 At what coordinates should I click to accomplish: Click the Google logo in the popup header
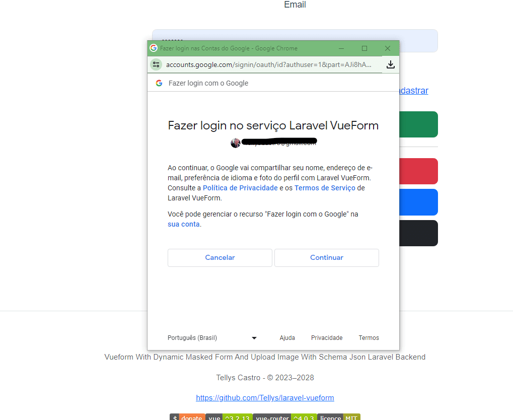coord(159,83)
